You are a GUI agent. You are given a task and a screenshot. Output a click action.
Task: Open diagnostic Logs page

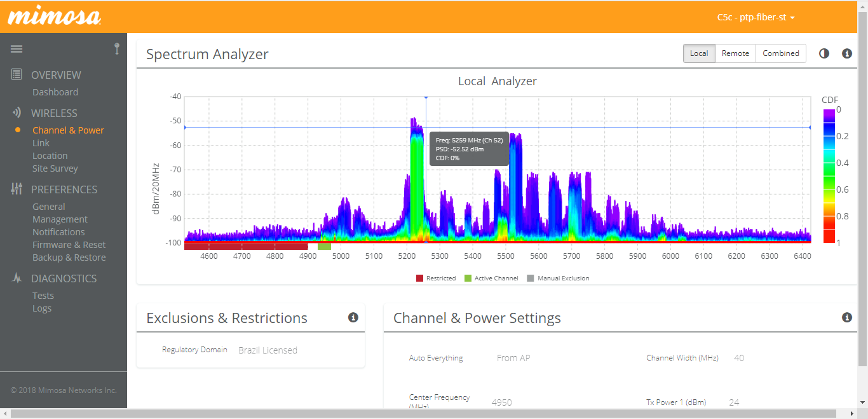tap(42, 308)
